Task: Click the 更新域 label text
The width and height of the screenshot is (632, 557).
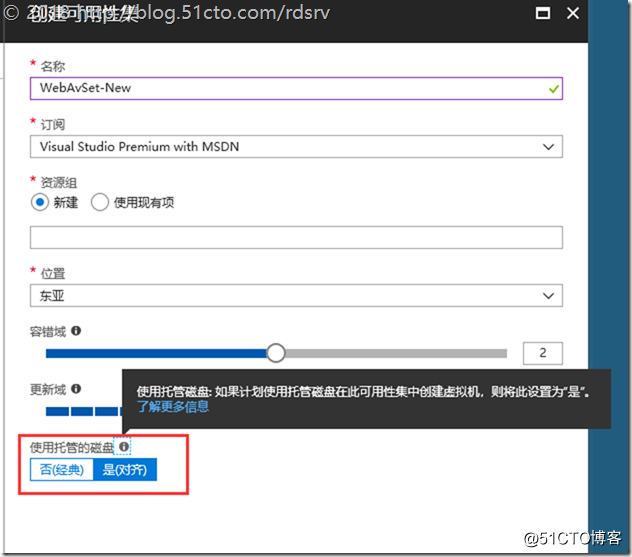Action: coord(48,389)
